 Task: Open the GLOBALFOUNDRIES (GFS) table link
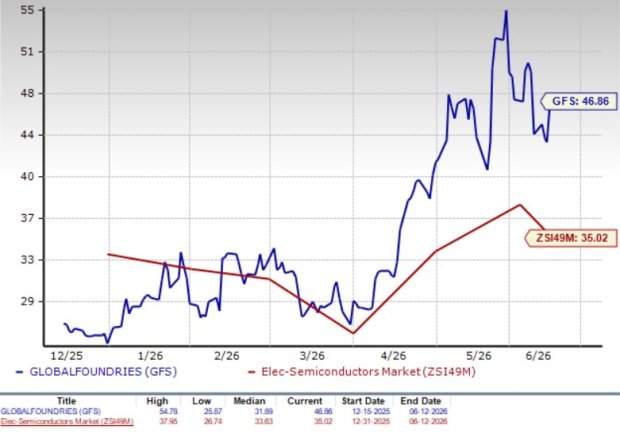click(x=51, y=411)
